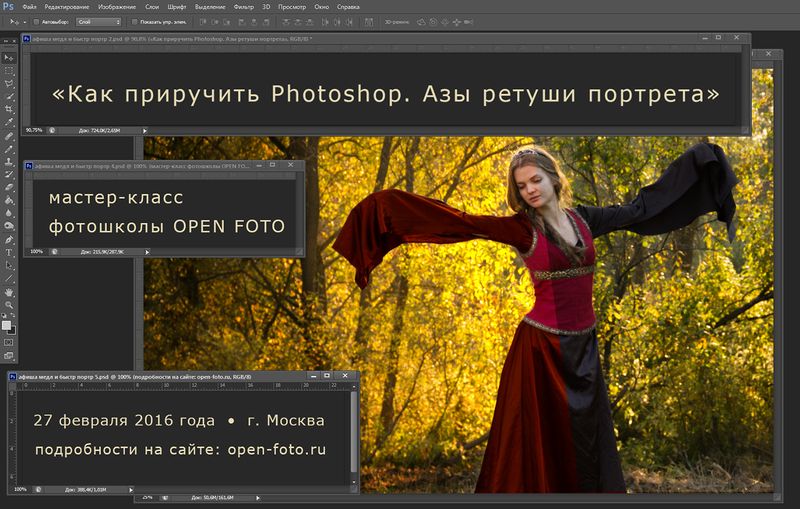Toggle Quick Mask mode in the toolbox
The height and width of the screenshot is (509, 800).
tap(9, 342)
